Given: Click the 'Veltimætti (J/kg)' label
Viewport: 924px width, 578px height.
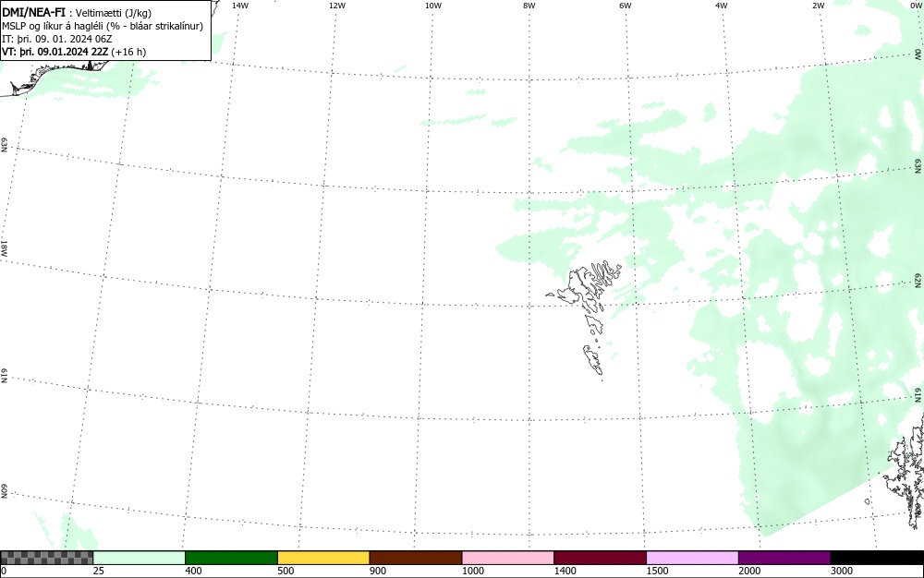Looking at the screenshot, I should tap(113, 13).
